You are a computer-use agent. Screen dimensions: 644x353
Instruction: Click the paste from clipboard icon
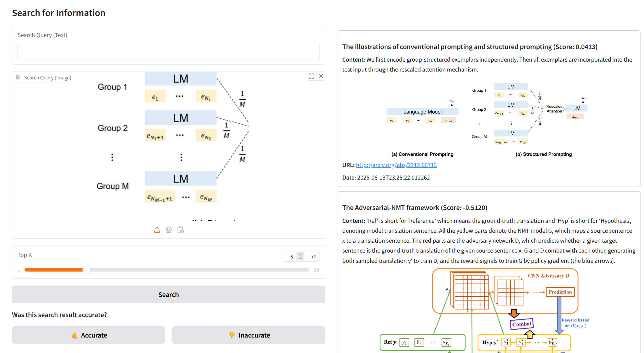click(181, 230)
